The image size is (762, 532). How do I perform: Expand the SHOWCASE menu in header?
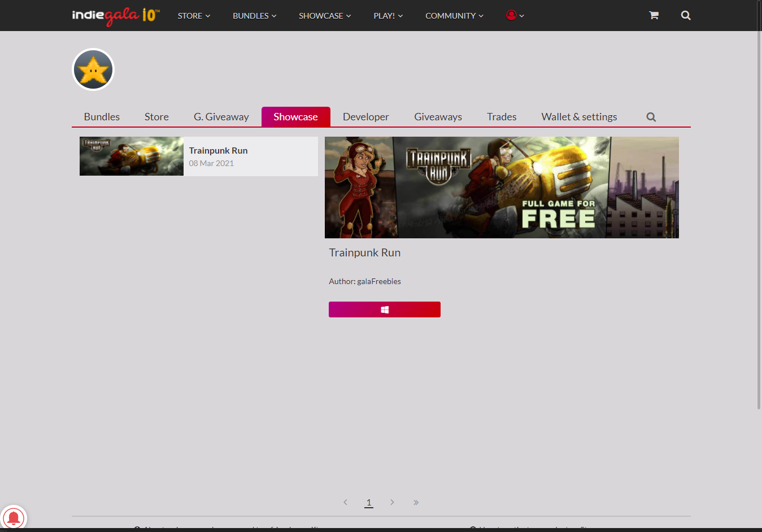(x=325, y=16)
